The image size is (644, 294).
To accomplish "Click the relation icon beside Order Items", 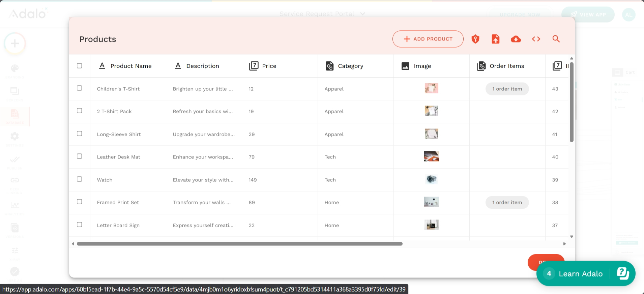I will [x=481, y=66].
